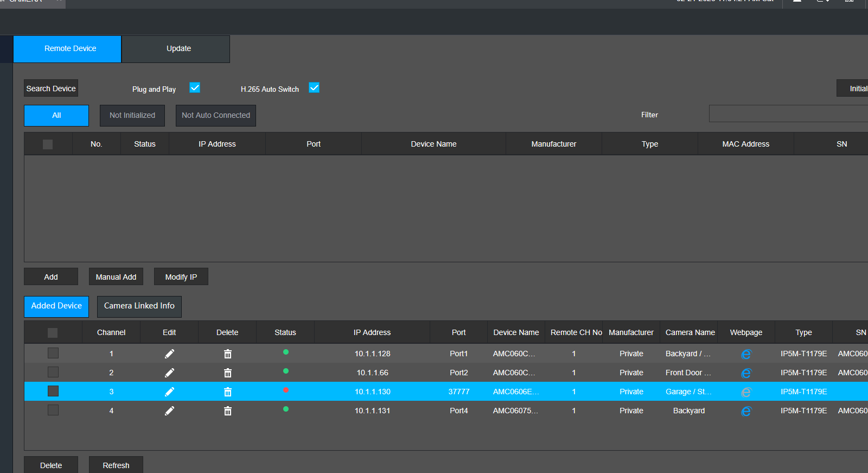
Task: Show All devices filter
Action: click(x=56, y=116)
